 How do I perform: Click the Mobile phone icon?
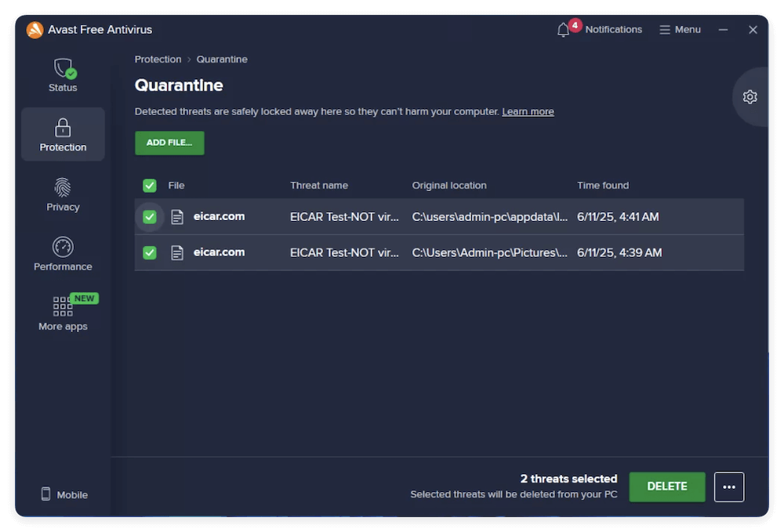tap(45, 494)
